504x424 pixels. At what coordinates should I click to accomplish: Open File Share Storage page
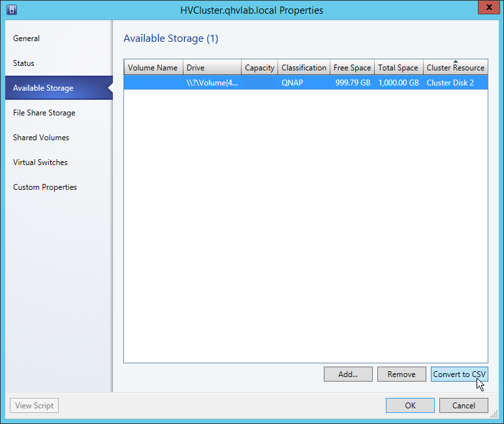pyautogui.click(x=44, y=113)
